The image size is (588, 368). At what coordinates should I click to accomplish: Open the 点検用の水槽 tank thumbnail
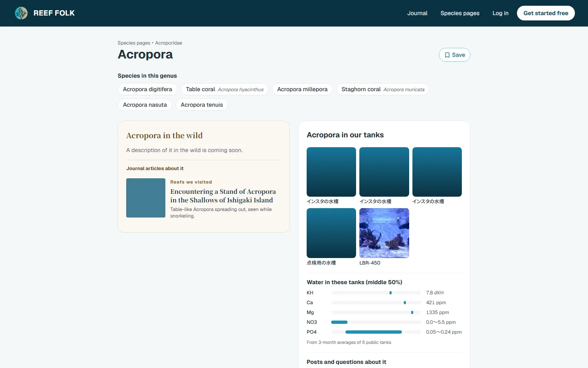[331, 233]
